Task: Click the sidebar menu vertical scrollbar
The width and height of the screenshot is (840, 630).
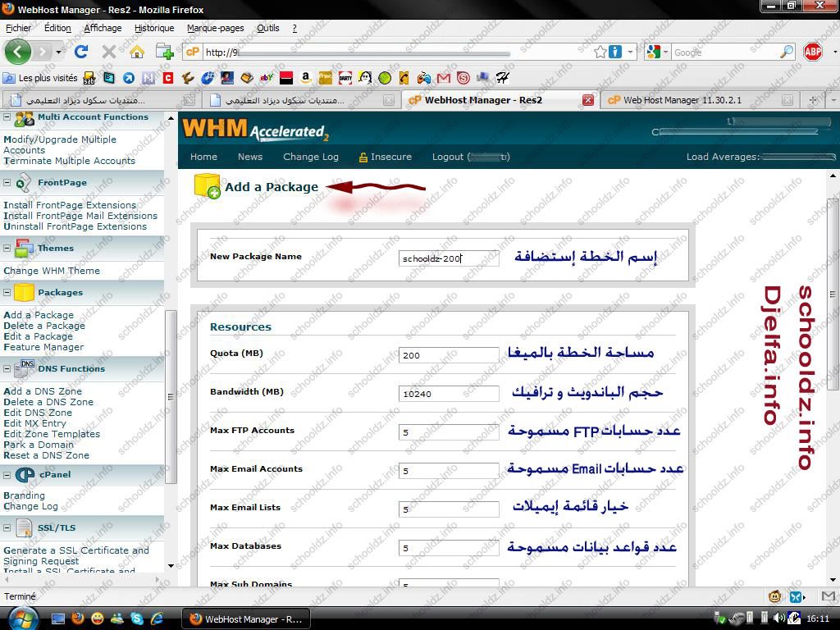Action: tap(171, 396)
